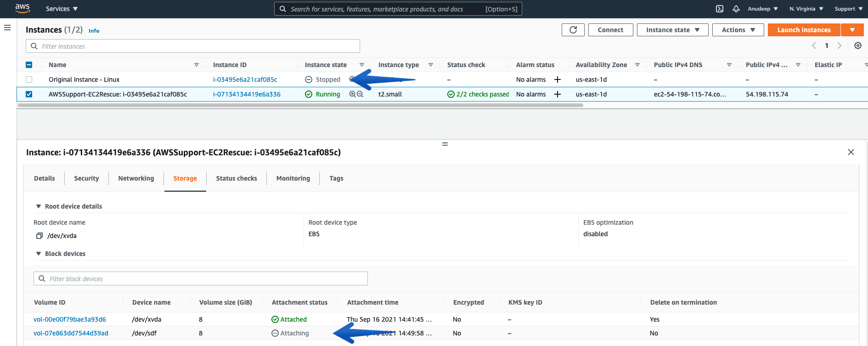Image resolution: width=868 pixels, height=346 pixels.
Task: Click the t2.small instance type cell
Action: (390, 94)
